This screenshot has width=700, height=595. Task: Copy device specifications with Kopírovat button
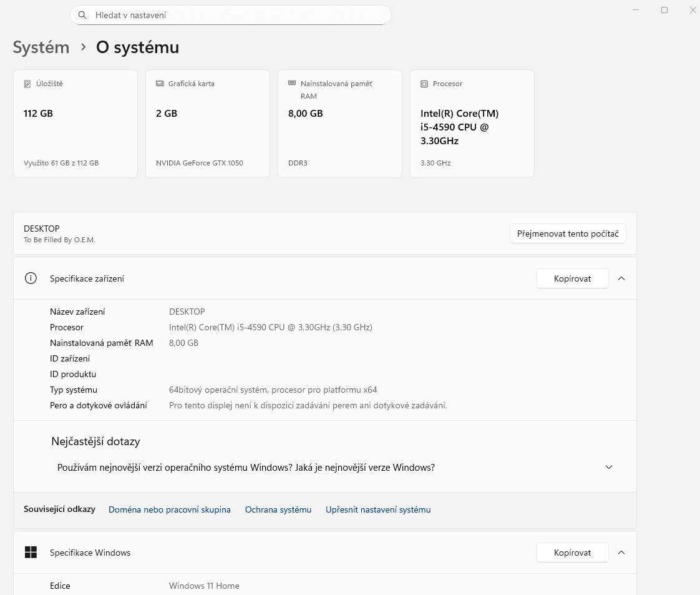[572, 278]
